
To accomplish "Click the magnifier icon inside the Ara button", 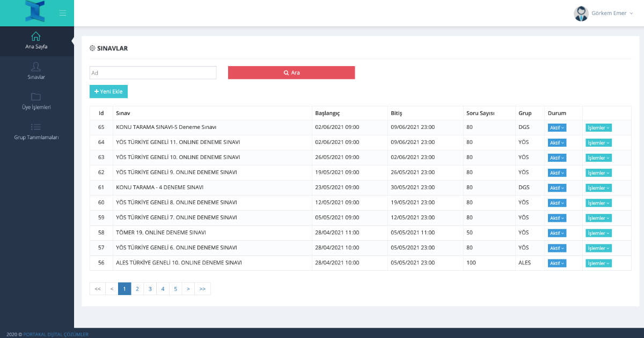I will tap(286, 72).
